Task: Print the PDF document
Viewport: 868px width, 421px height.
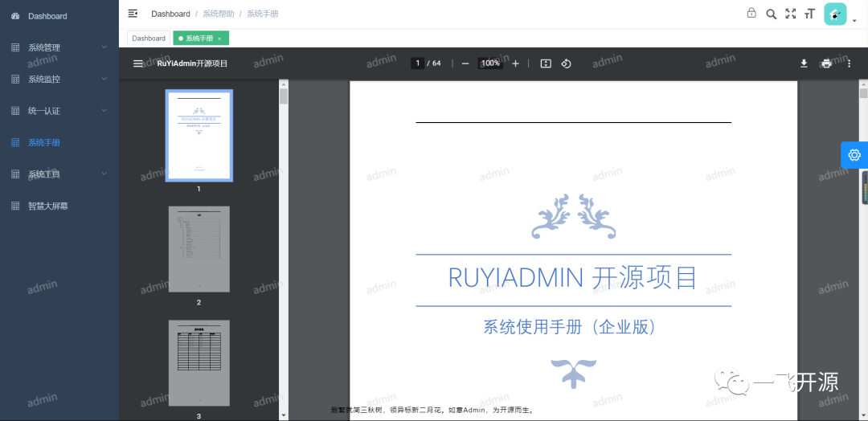Action: click(x=826, y=63)
